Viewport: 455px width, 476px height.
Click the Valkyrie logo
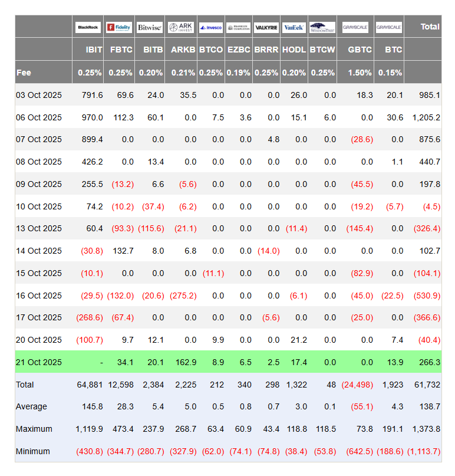pyautogui.click(x=266, y=27)
